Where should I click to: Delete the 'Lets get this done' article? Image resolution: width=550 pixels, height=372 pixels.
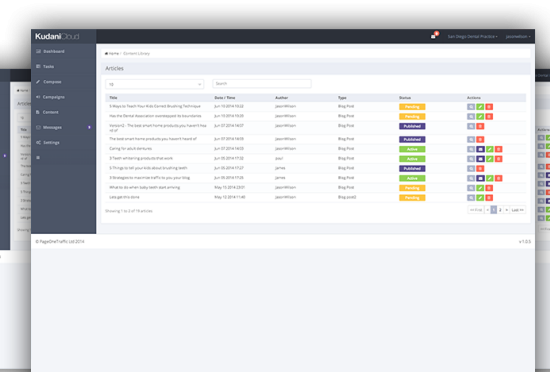pyautogui.click(x=489, y=198)
